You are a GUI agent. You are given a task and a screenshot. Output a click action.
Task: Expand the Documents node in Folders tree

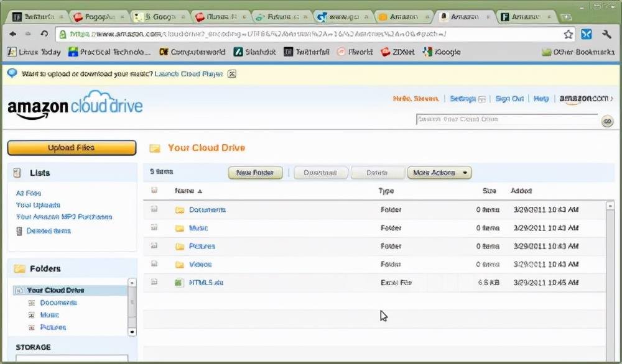tap(32, 303)
